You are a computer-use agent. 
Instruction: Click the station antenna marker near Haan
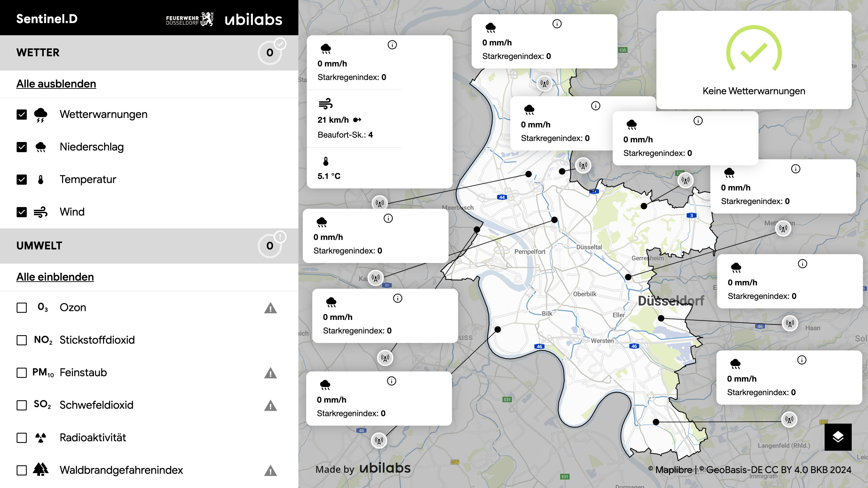(x=790, y=323)
